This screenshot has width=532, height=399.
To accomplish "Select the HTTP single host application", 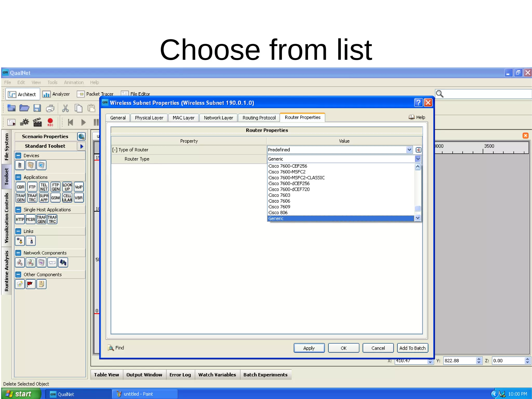I will pyautogui.click(x=20, y=219).
